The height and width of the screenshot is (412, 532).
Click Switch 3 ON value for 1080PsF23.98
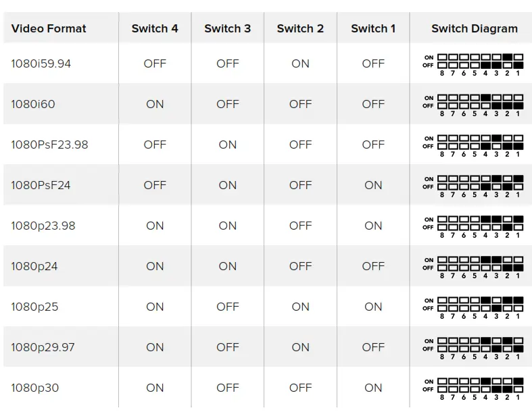pos(228,145)
